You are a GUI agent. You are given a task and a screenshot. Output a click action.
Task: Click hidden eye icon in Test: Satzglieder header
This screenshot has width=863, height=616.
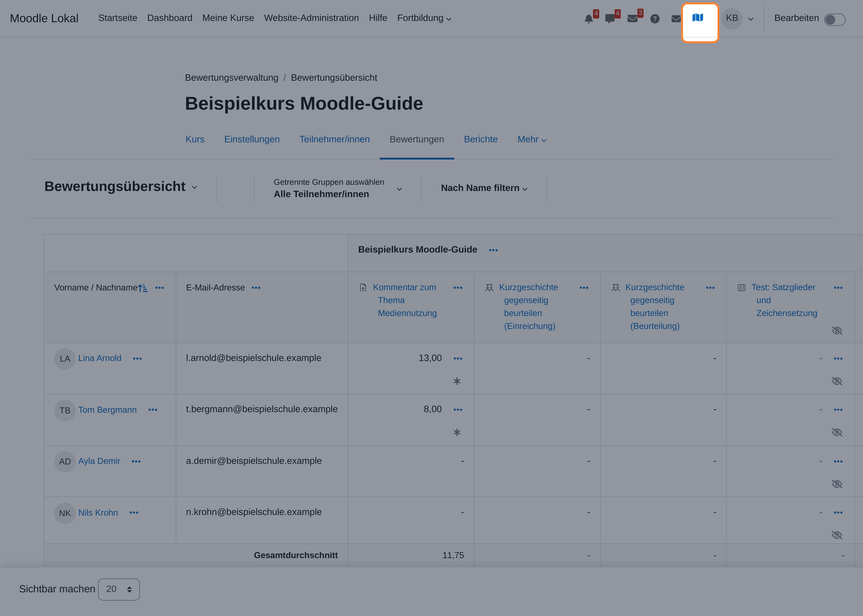coord(837,331)
